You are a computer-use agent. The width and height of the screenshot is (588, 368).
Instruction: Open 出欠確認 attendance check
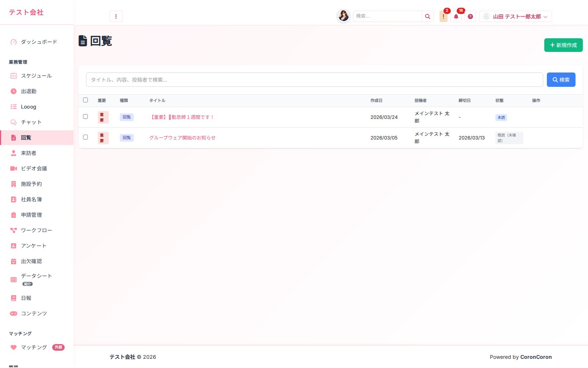37,261
